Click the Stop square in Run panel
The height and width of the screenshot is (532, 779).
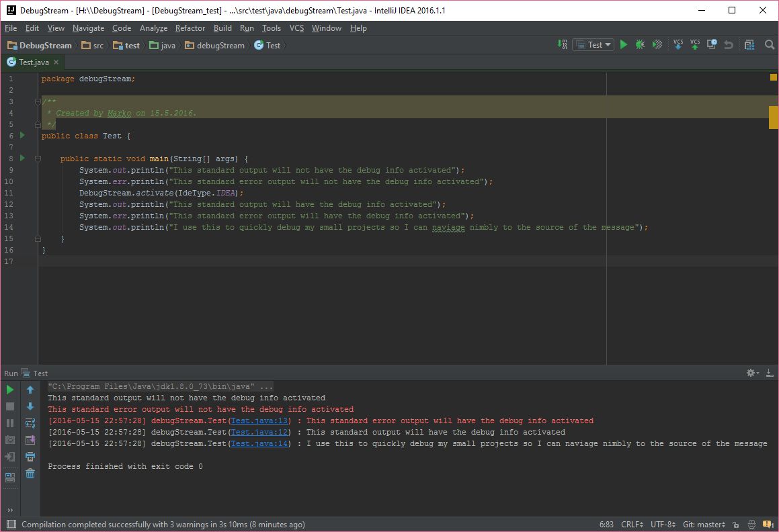coord(10,406)
